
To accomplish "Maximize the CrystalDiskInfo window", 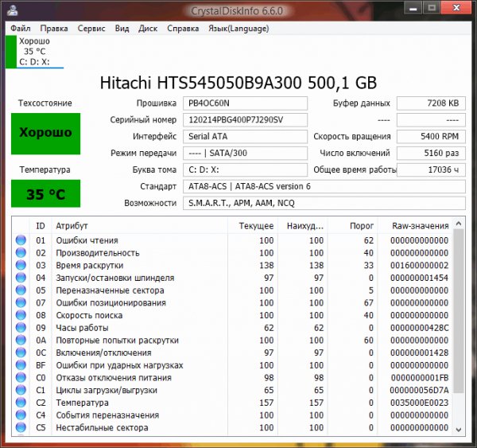I will pyautogui.click(x=432, y=8).
